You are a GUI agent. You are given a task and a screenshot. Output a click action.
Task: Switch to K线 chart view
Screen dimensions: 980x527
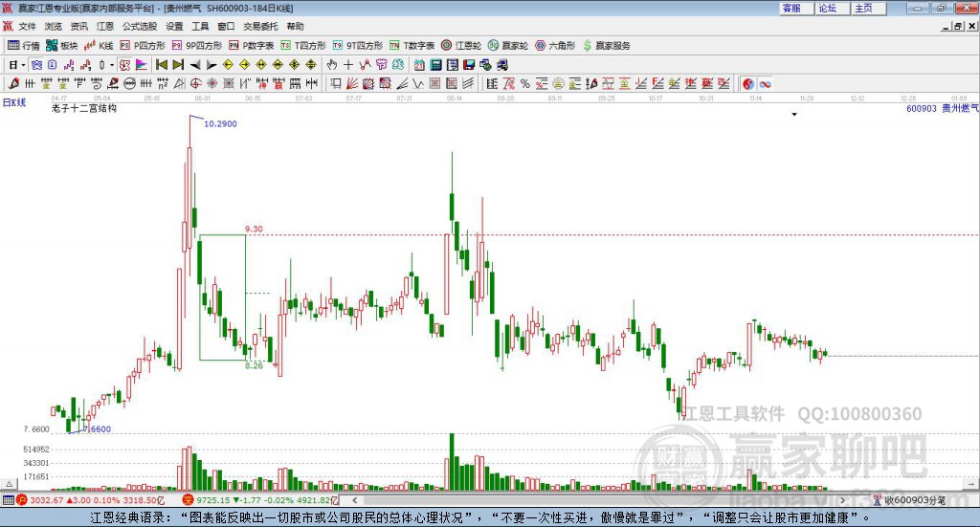(x=99, y=46)
